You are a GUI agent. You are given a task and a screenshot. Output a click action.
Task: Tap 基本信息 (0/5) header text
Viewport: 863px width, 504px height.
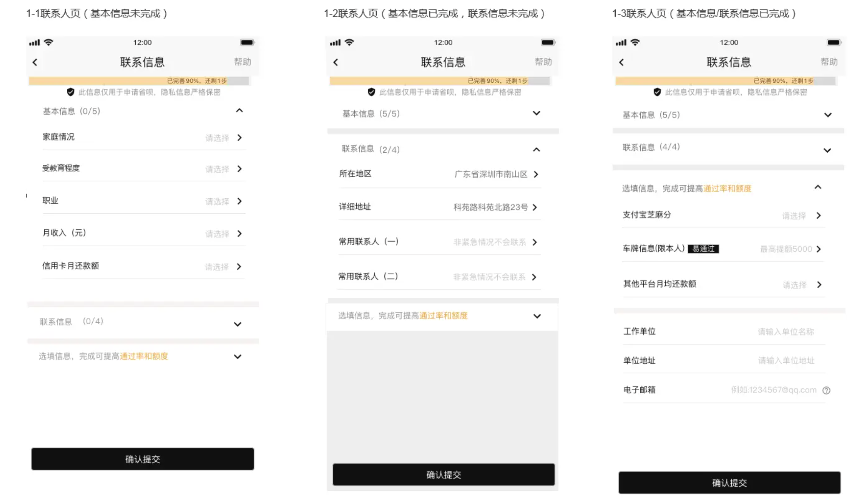(x=71, y=111)
